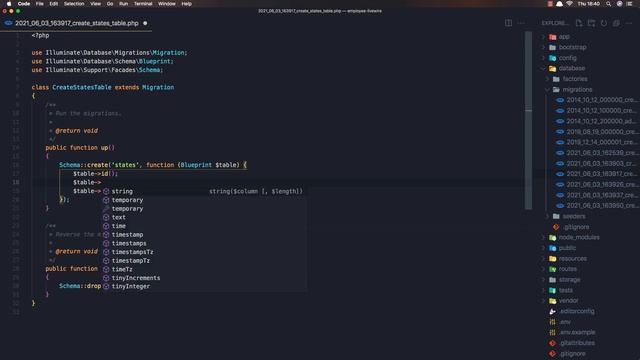Click the node_modules folder icon
Viewport: 640px width, 360px height.
(x=553, y=238)
